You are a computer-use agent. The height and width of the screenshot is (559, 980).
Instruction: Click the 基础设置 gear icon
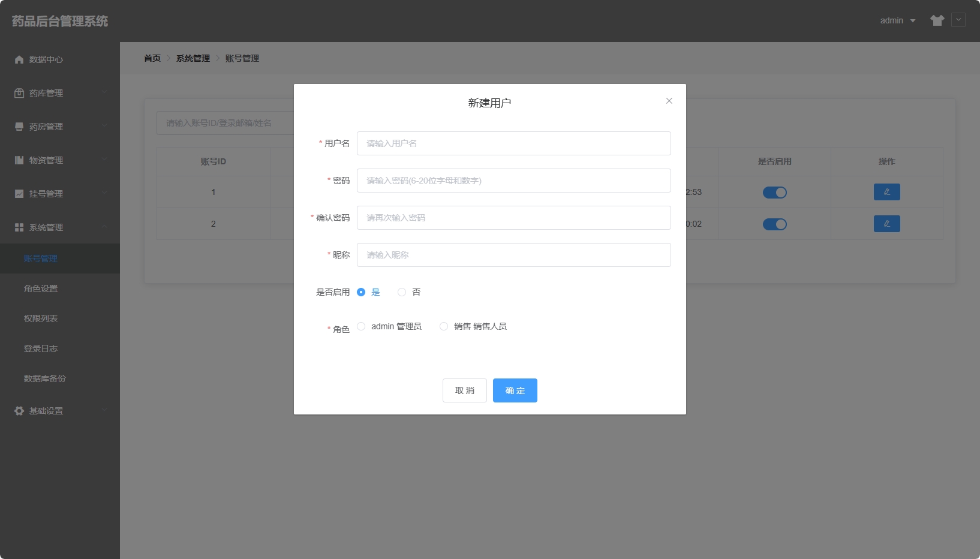pos(19,411)
